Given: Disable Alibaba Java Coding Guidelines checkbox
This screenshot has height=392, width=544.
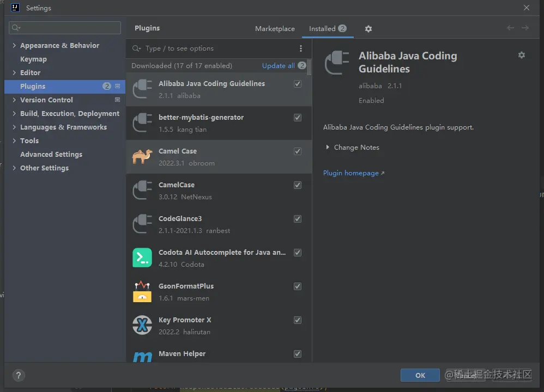Looking at the screenshot, I should (x=297, y=83).
